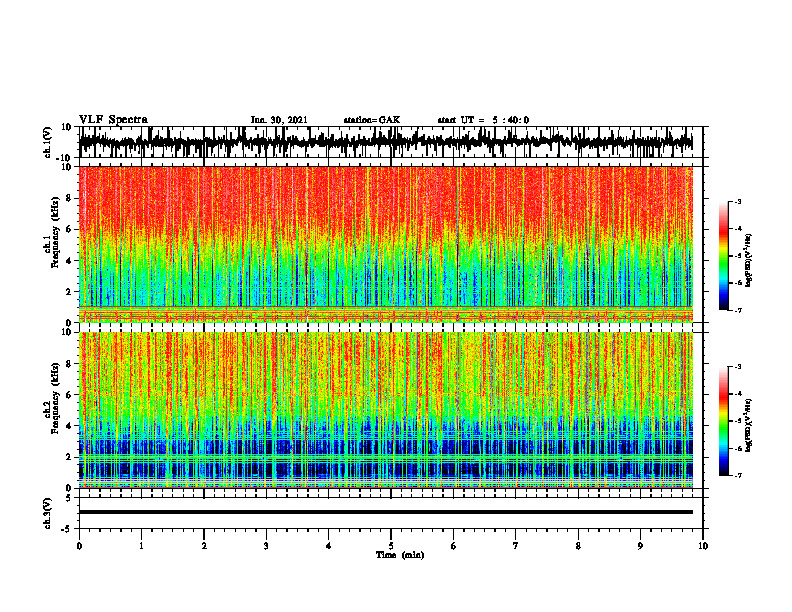Click the ch.1 spectrogram color scale bar
This screenshot has height=612, width=792.
pyautogui.click(x=723, y=256)
